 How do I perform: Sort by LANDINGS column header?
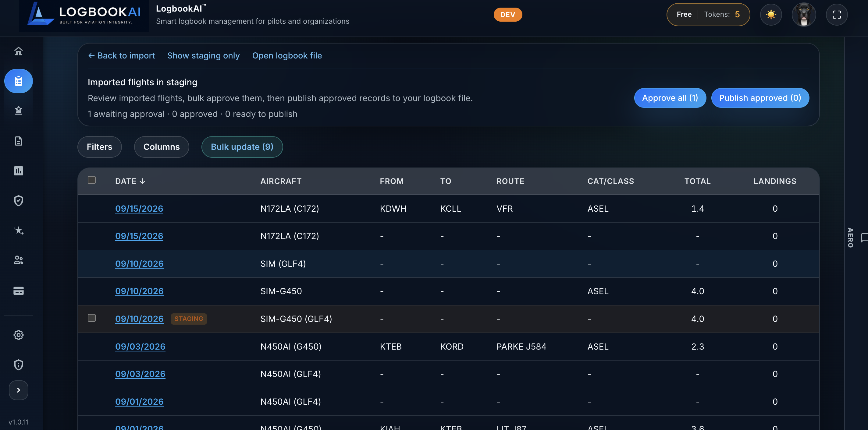775,181
